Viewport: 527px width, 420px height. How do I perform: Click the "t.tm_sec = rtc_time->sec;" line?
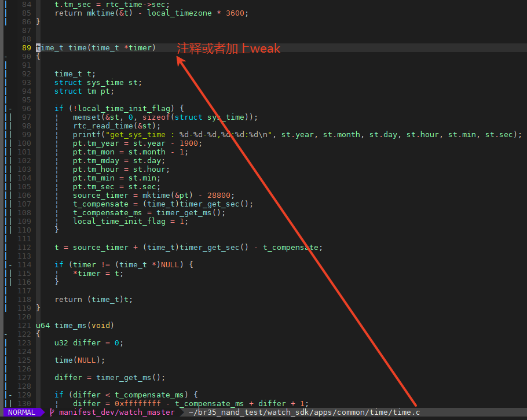coord(112,5)
